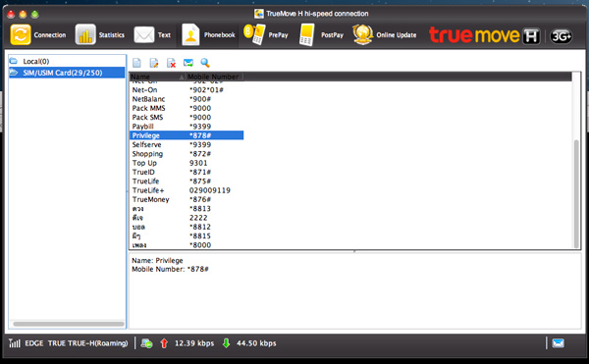The width and height of the screenshot is (589, 364).
Task: Select the TrueLife+ contact row
Action: click(x=187, y=190)
